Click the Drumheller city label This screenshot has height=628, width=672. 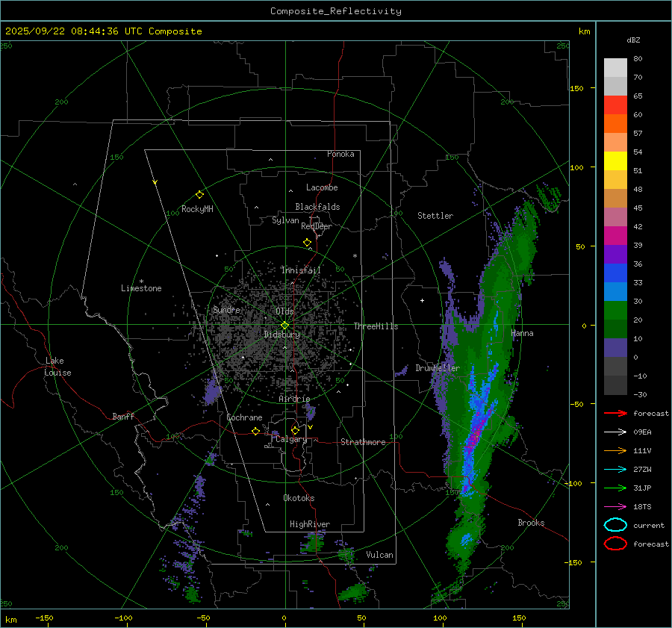(x=438, y=368)
